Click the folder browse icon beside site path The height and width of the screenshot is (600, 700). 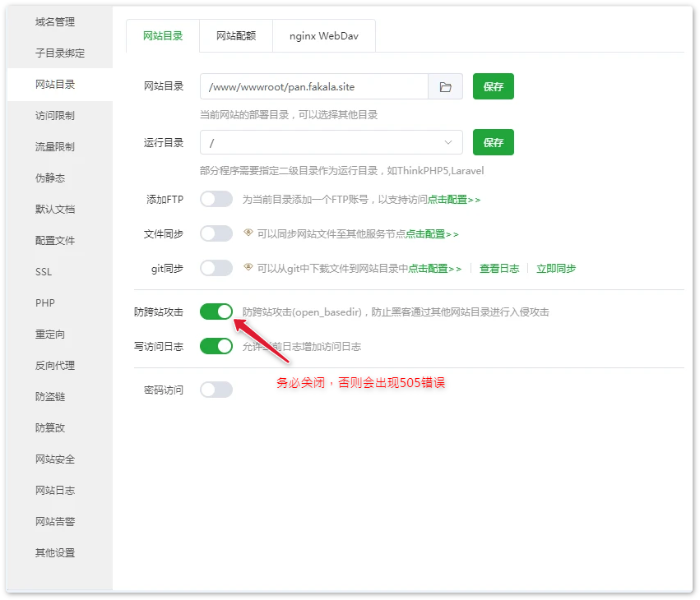click(x=446, y=86)
